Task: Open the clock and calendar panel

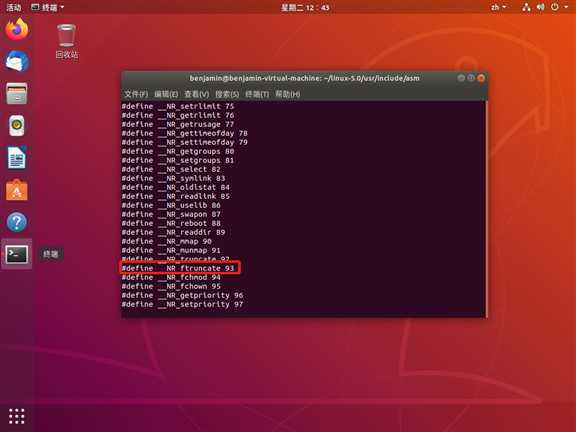Action: (x=305, y=7)
